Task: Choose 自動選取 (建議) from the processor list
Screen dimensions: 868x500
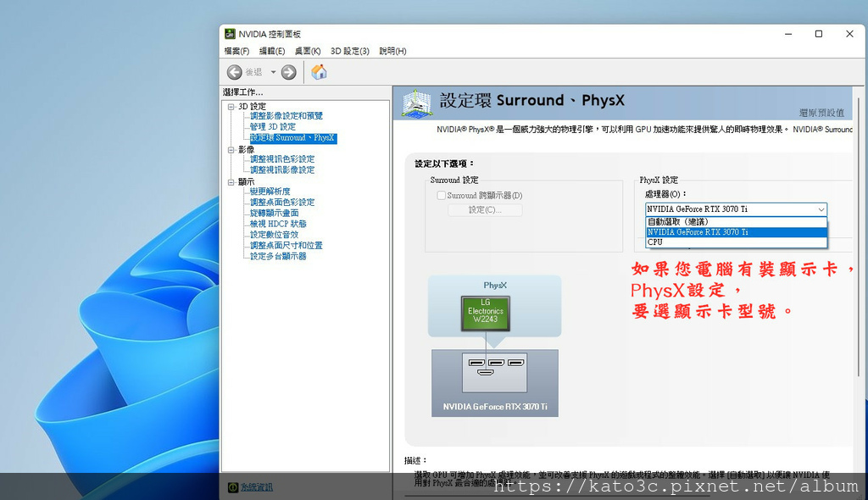Action: pos(737,222)
